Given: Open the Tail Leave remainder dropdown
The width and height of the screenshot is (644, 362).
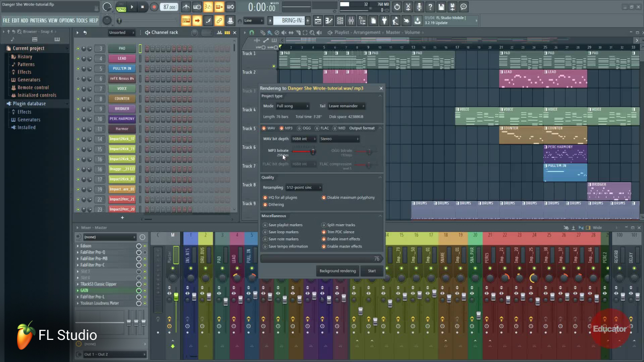Looking at the screenshot, I should (347, 106).
